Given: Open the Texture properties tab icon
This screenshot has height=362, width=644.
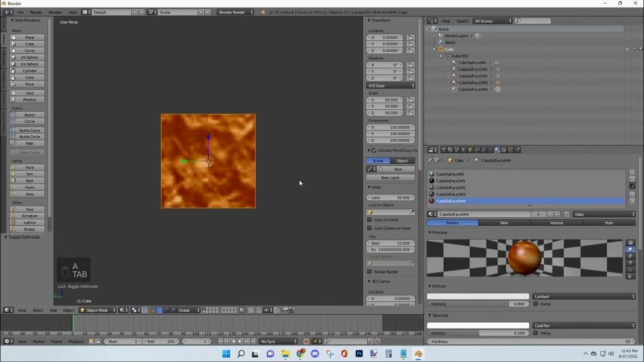Looking at the screenshot, I should [504, 150].
